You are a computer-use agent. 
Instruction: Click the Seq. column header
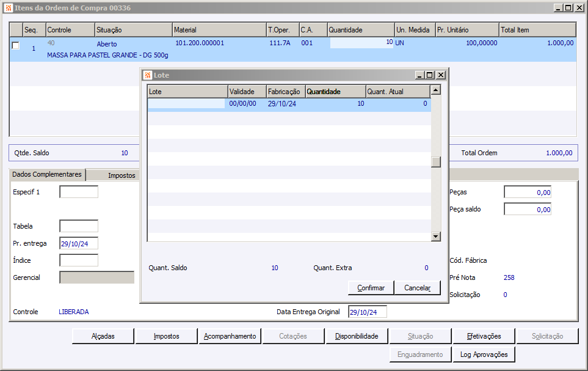tap(34, 30)
